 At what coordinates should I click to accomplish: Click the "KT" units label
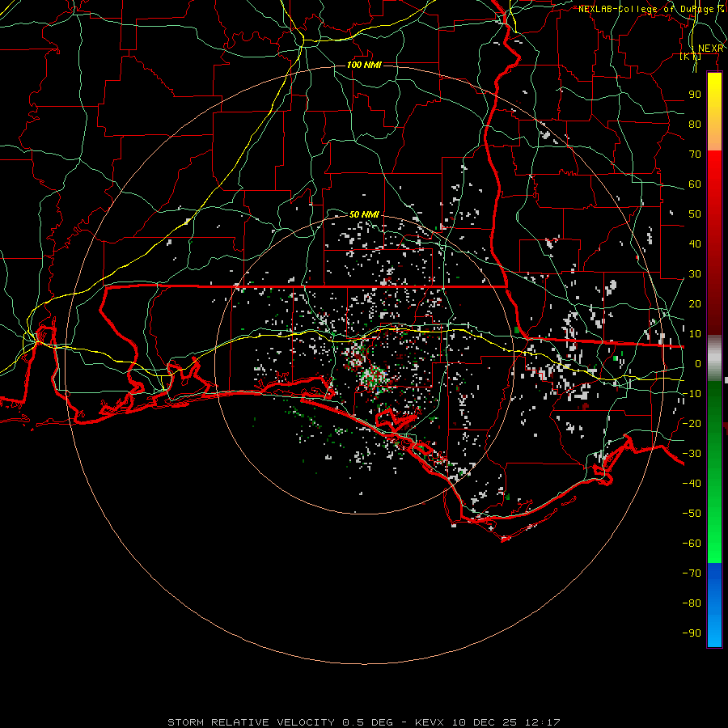coord(691,57)
